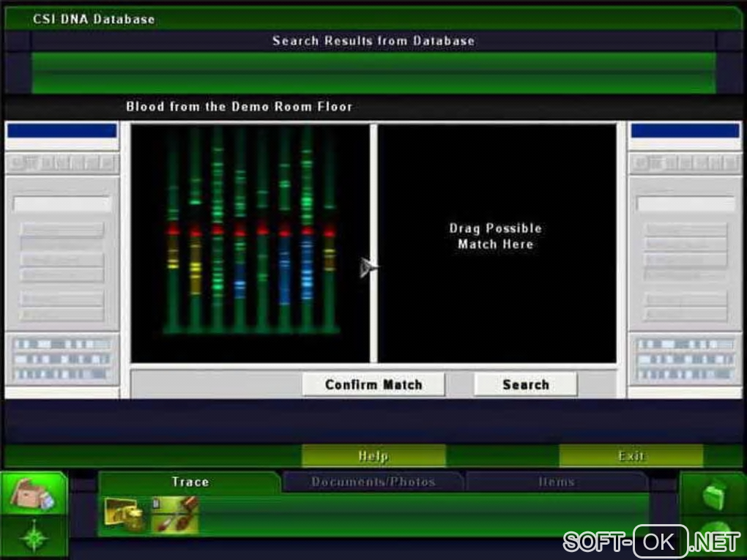Click the Confirm Match button
The width and height of the screenshot is (747, 560).
(373, 384)
